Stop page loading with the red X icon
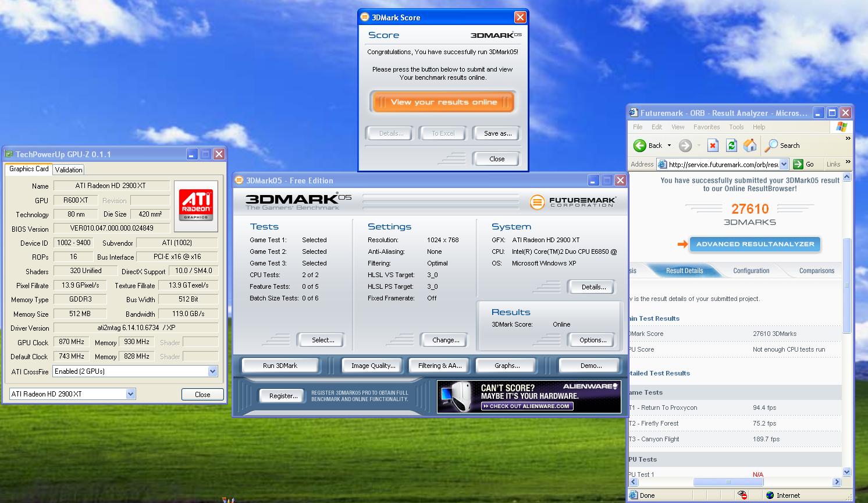 [x=713, y=146]
